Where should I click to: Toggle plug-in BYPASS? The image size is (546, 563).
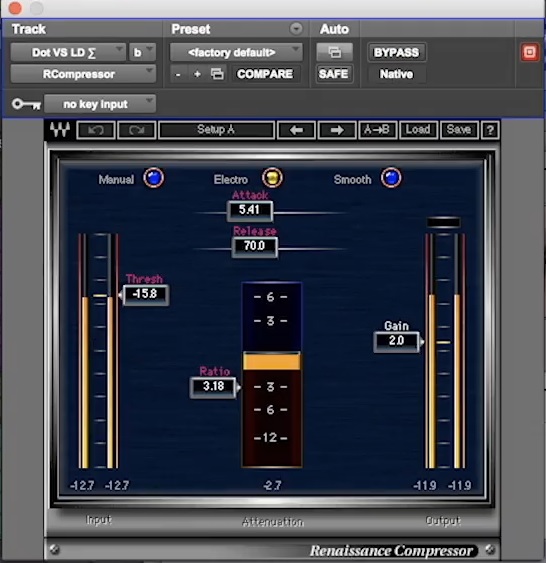(x=396, y=53)
